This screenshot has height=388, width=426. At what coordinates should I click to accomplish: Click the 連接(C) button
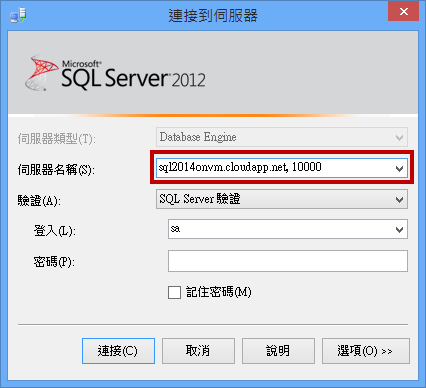[x=118, y=351]
